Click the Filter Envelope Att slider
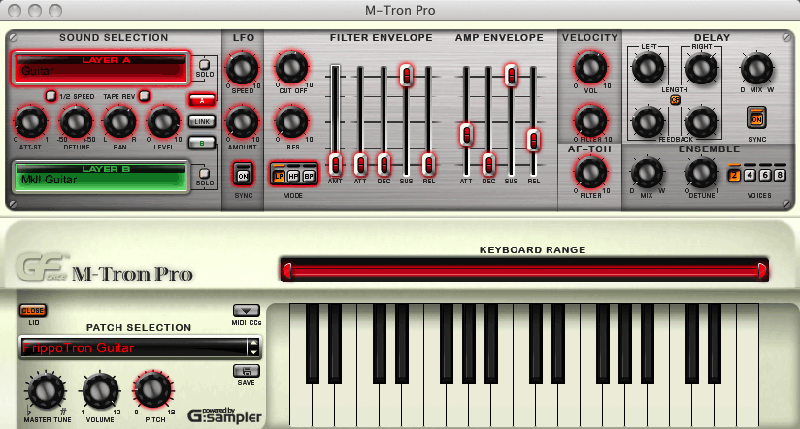The width and height of the screenshot is (800, 429). [x=360, y=164]
